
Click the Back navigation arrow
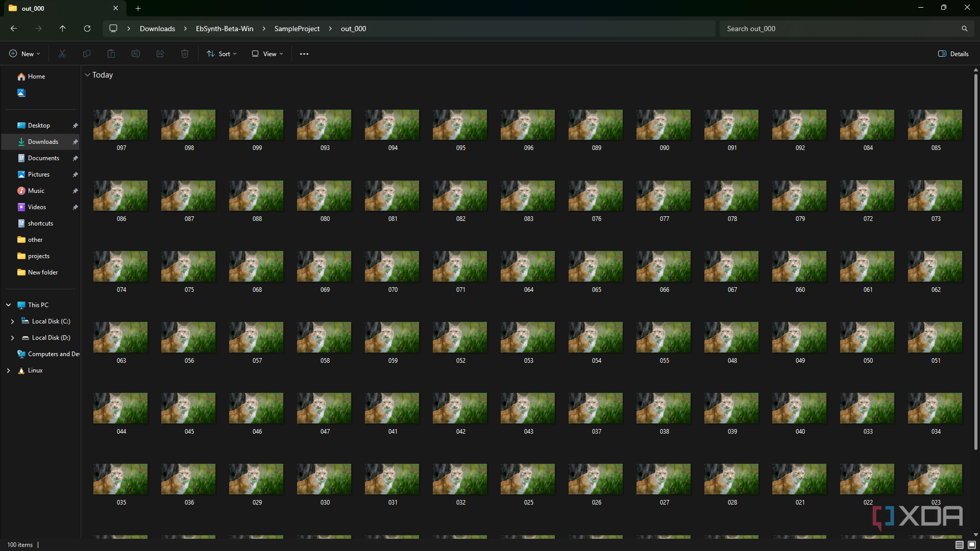[x=14, y=29]
